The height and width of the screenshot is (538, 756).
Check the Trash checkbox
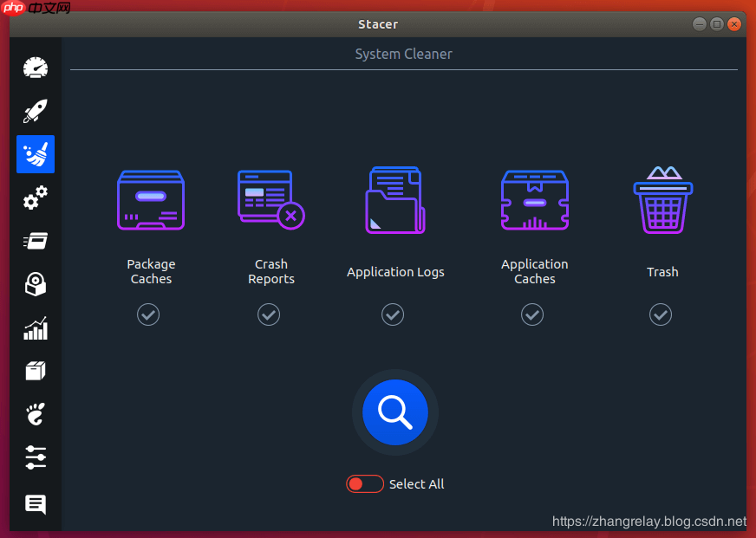[660, 314]
